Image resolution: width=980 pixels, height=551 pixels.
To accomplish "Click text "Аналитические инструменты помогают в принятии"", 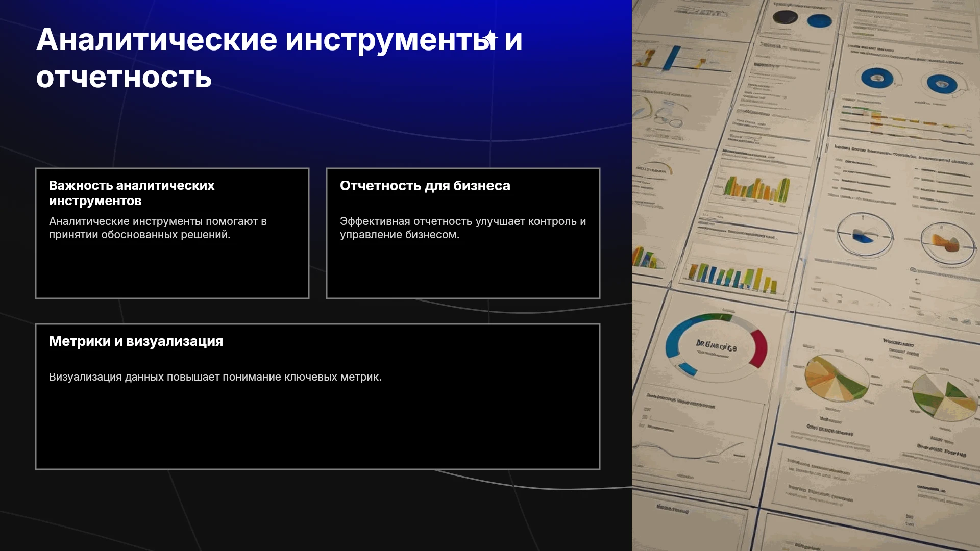I will [x=158, y=228].
